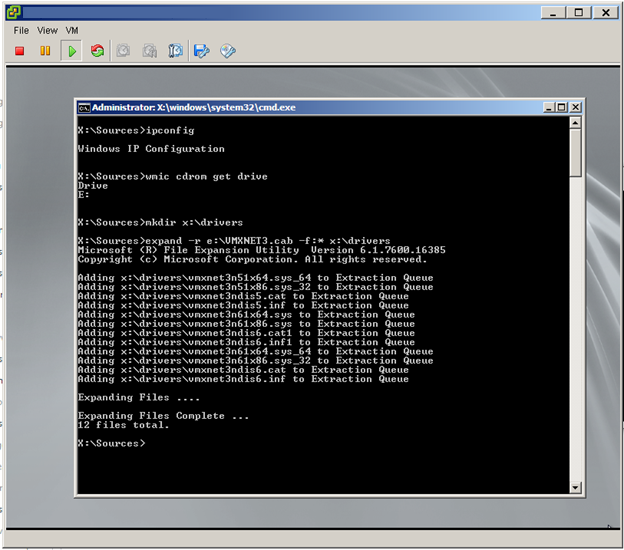Click the cmd scrollbar up arrow
Screen dimensions: 624x550
point(575,123)
